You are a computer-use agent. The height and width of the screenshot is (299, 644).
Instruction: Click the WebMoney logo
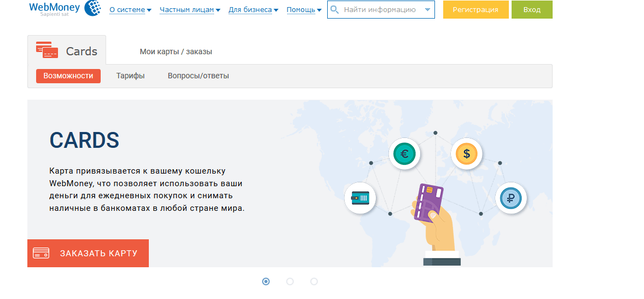[x=65, y=8]
